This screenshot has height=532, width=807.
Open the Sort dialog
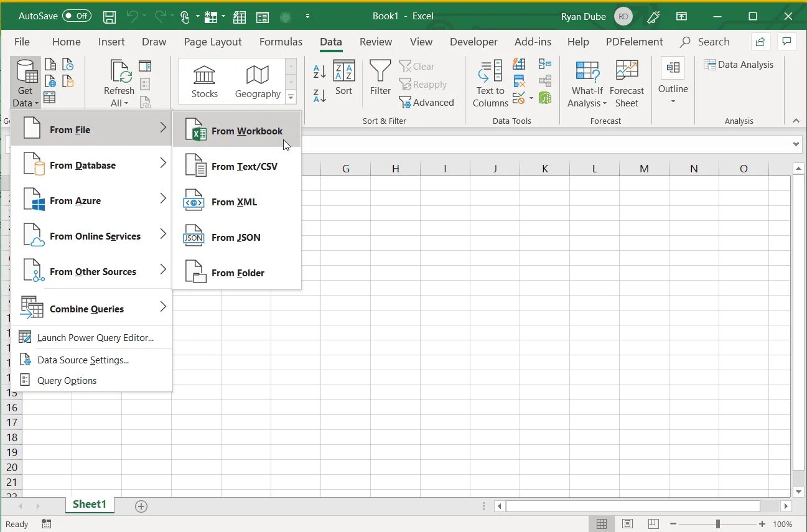[343, 78]
